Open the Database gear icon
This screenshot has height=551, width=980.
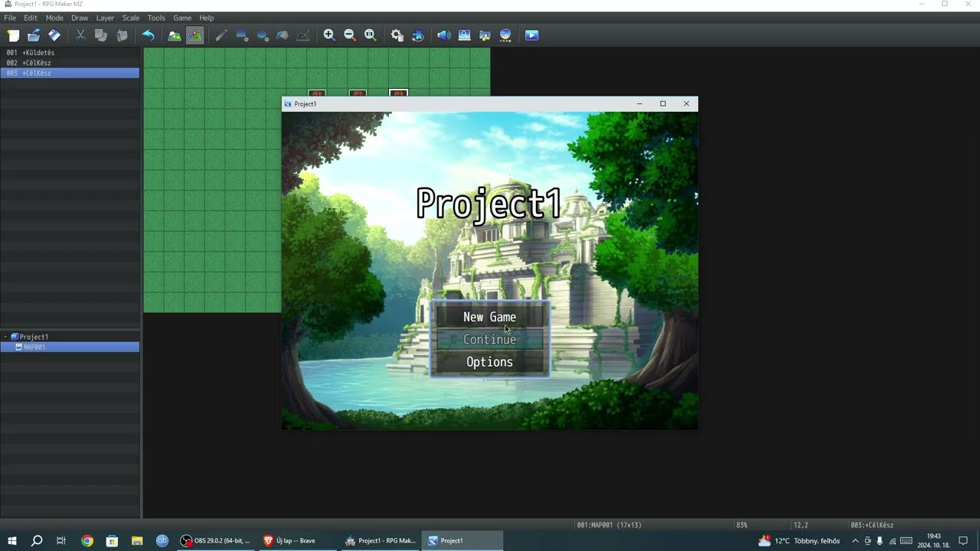397,35
